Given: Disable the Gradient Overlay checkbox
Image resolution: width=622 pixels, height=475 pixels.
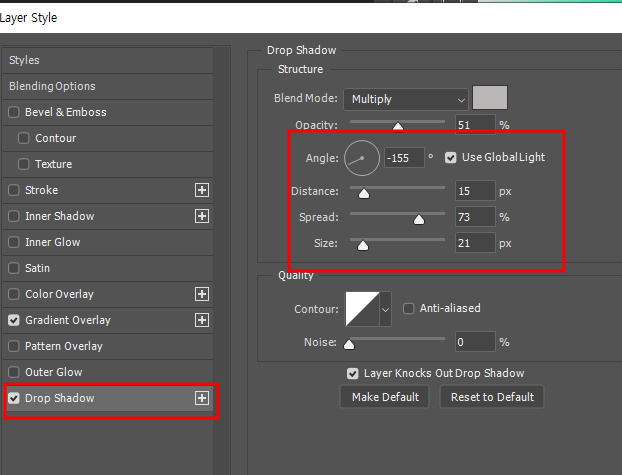Looking at the screenshot, I should click(14, 320).
